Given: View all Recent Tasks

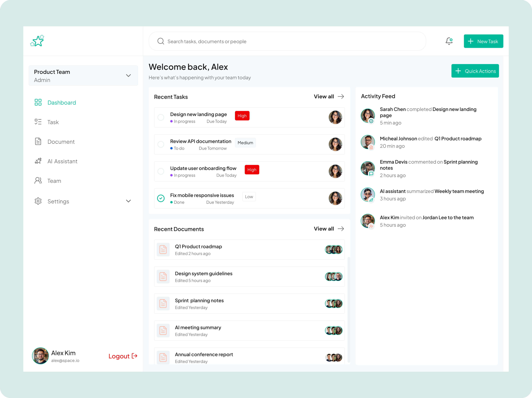Looking at the screenshot, I should click(328, 97).
